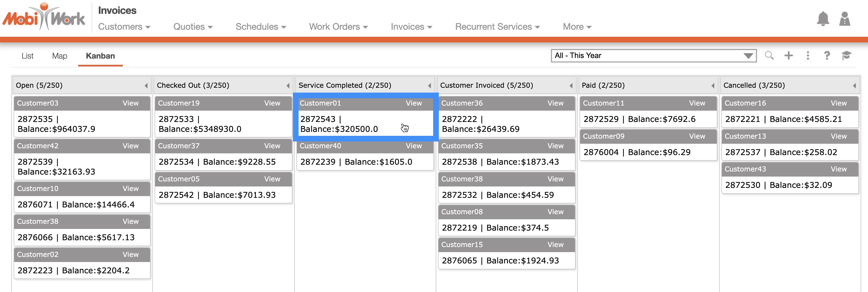Open the Work Orders menu
868x292 pixels.
point(338,27)
